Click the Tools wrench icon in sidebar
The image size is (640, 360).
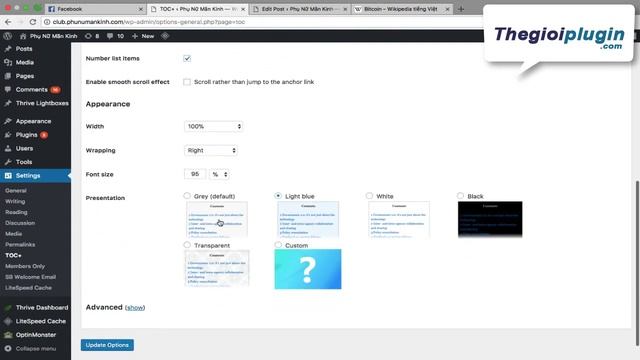8,162
